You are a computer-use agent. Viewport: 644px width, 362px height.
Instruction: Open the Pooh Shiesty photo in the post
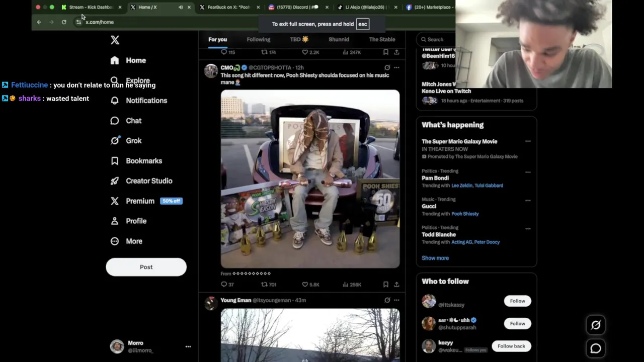(x=310, y=179)
